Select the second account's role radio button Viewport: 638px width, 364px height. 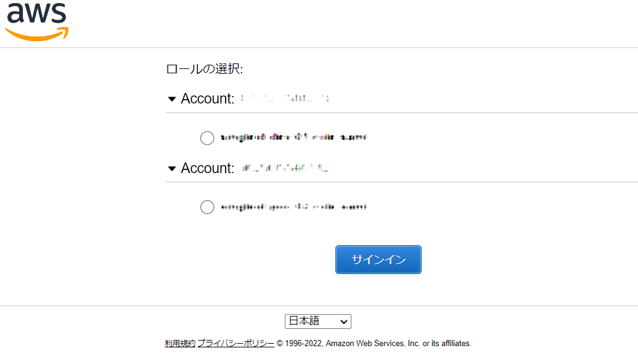(x=207, y=207)
